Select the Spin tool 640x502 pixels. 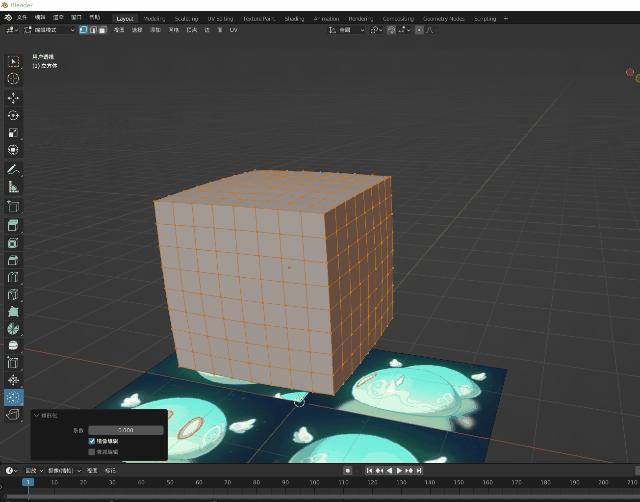(13, 329)
